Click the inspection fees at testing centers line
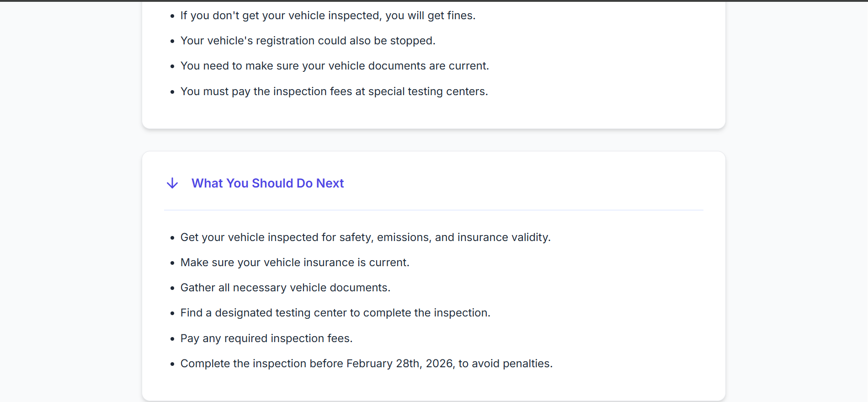The width and height of the screenshot is (868, 402). (334, 91)
